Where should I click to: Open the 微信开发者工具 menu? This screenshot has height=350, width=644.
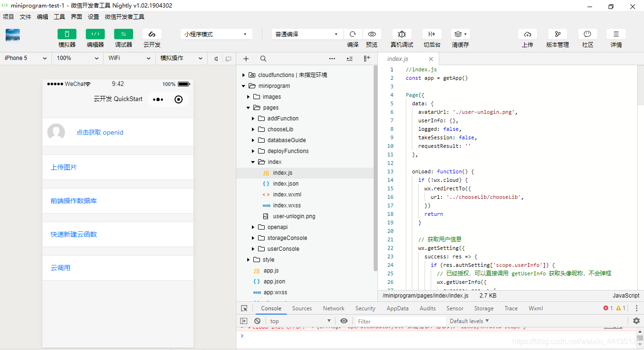click(x=125, y=17)
